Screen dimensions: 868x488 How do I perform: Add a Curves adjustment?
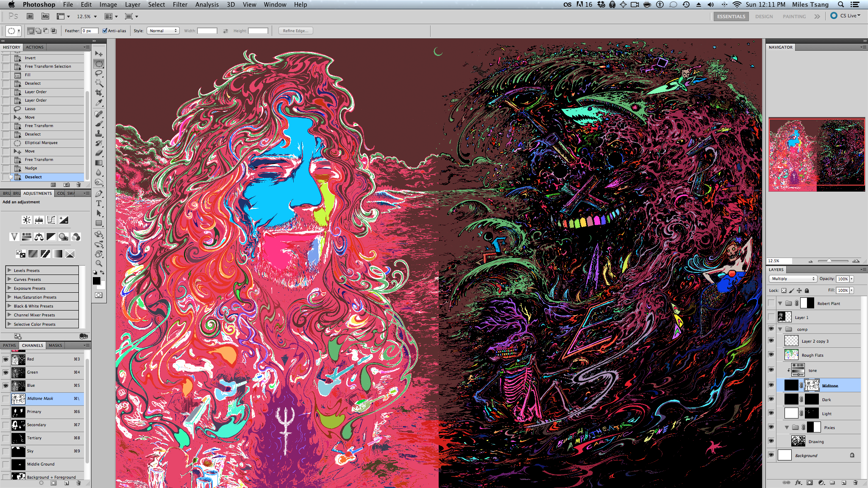pos(51,220)
